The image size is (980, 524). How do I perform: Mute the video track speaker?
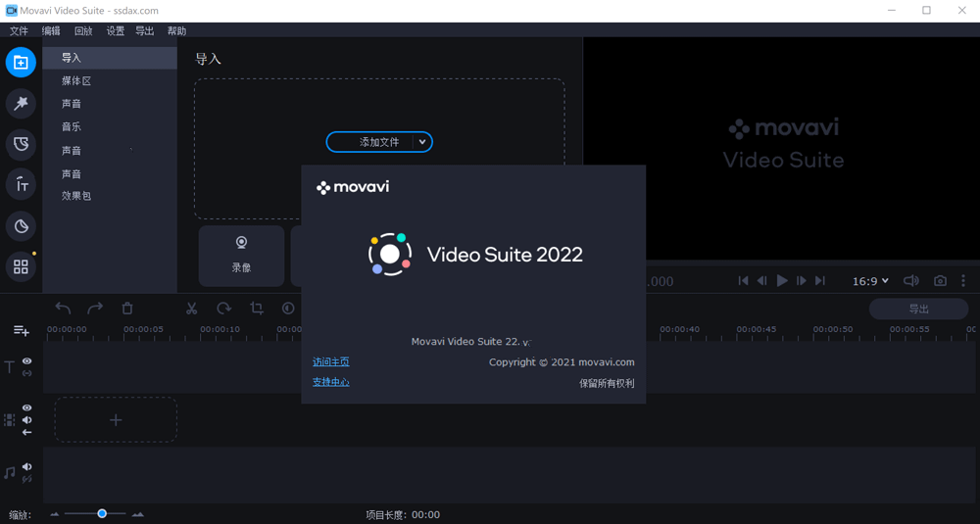click(x=26, y=420)
